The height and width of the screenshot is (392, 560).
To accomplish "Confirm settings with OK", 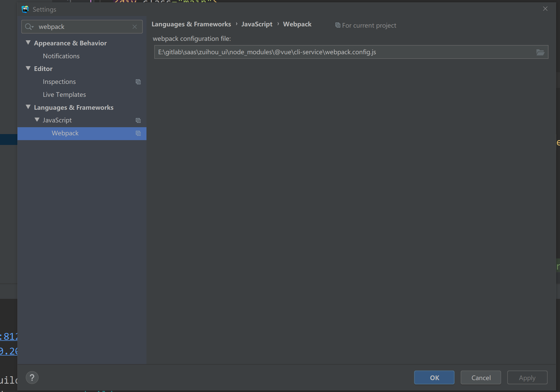I will (x=434, y=377).
